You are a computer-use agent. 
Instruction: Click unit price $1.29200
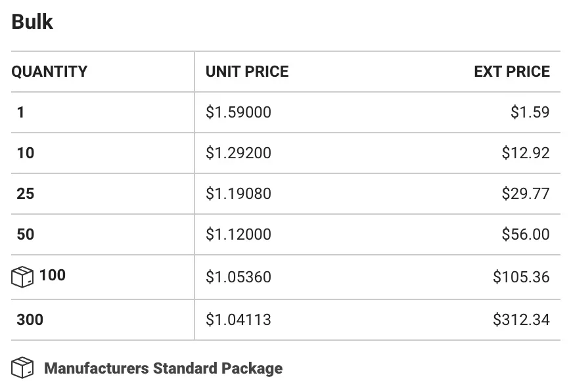(x=238, y=153)
